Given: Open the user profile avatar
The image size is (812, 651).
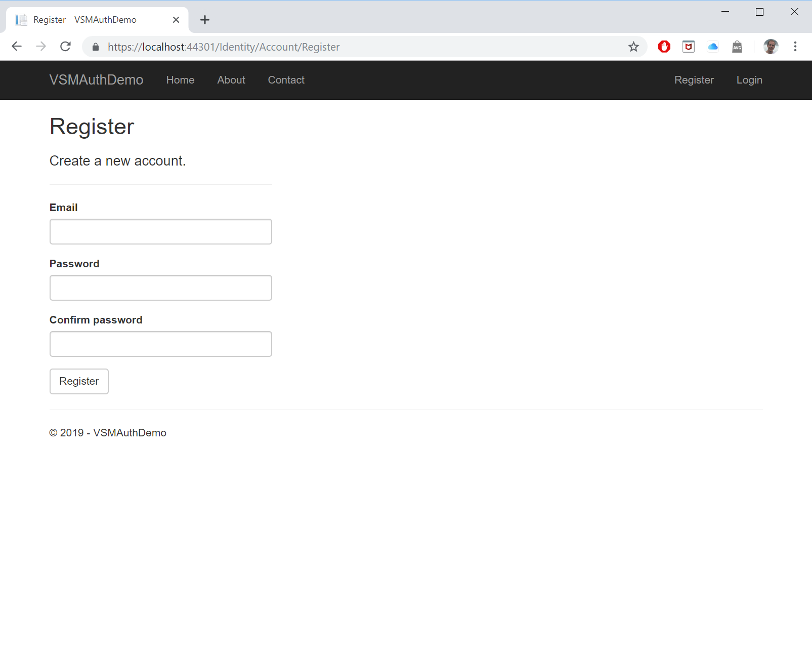Looking at the screenshot, I should click(771, 47).
